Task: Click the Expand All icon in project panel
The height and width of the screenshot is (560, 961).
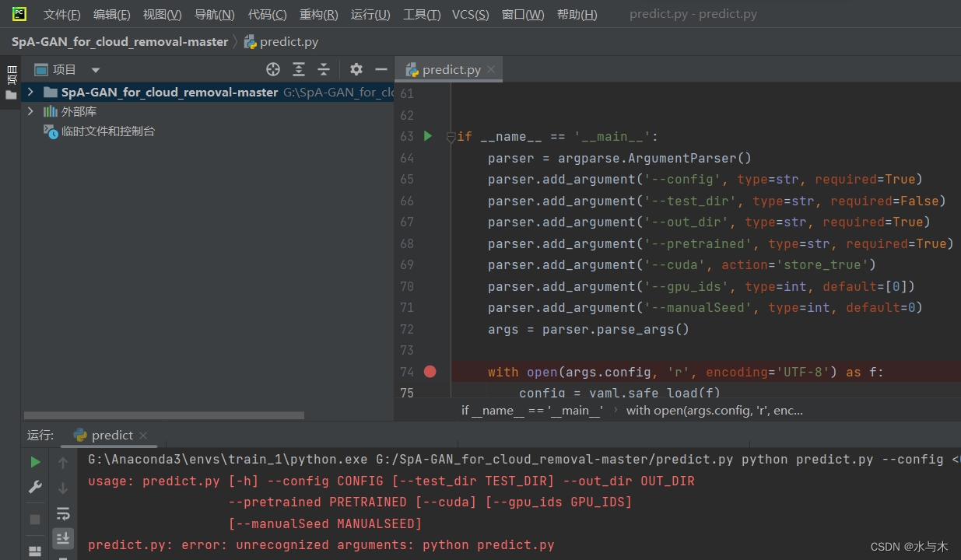Action: click(298, 69)
